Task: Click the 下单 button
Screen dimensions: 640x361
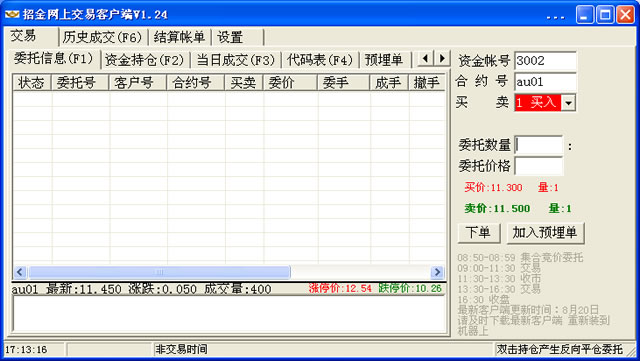Action: pyautogui.click(x=479, y=233)
